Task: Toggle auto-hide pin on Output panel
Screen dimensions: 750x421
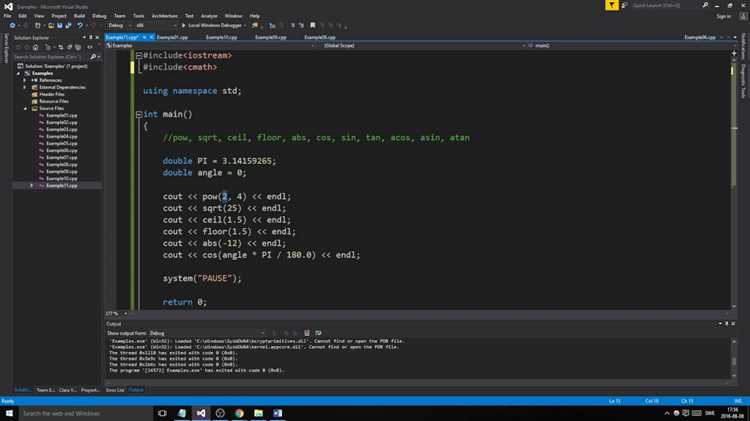Action: [727, 324]
